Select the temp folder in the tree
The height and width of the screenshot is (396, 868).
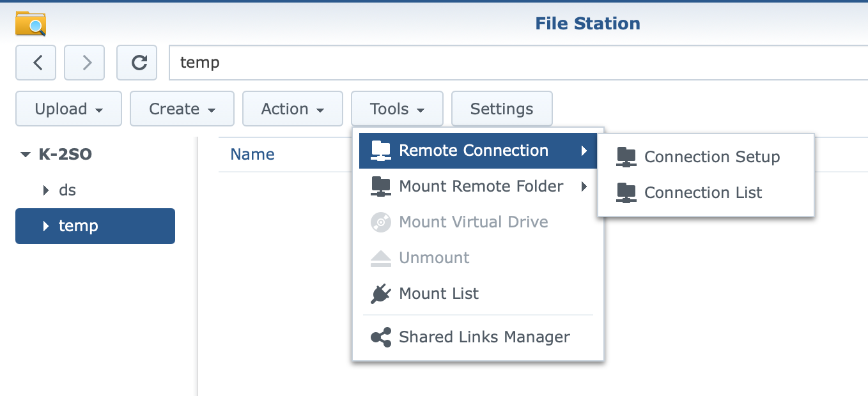95,226
